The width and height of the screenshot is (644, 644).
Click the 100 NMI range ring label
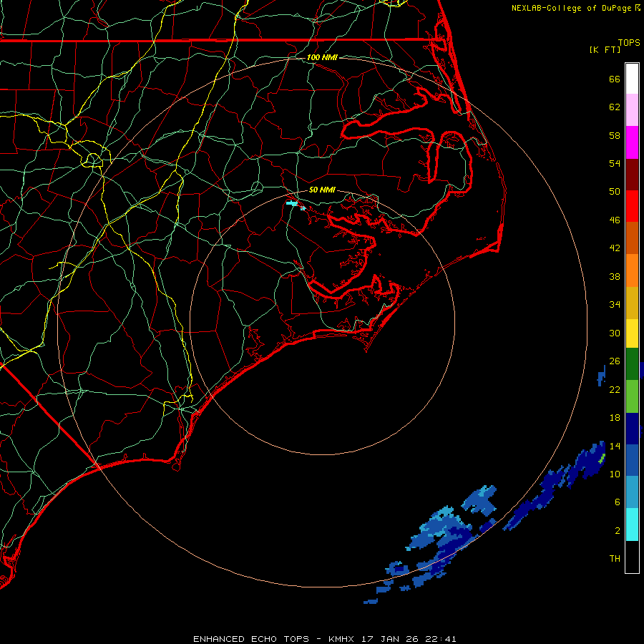coord(323,57)
